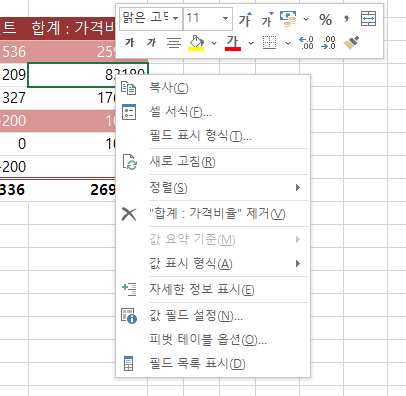Increase font size with the larger 가 icon
Viewport: 406px width, 396px height.
(245, 19)
